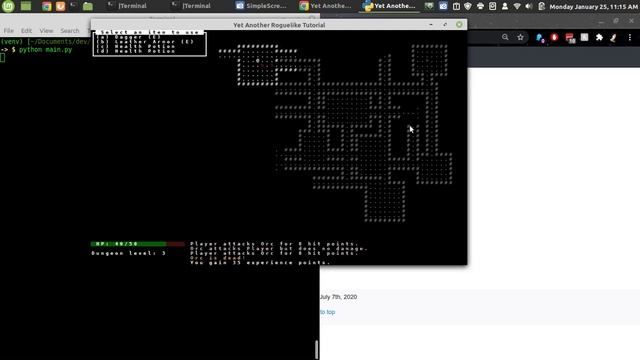Minimize the Yet Another Roguelike Tutorial window
Viewport: 640px width, 360px height.
431,25
